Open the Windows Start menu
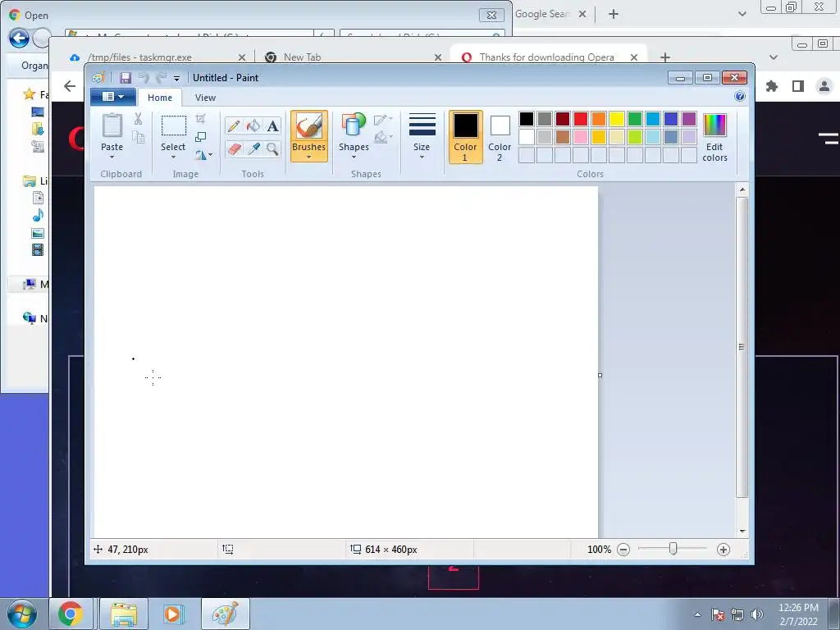 21,614
